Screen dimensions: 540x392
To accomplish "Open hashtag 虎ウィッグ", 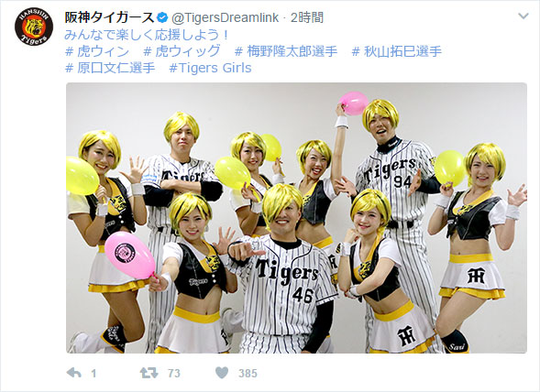I will coord(182,51).
